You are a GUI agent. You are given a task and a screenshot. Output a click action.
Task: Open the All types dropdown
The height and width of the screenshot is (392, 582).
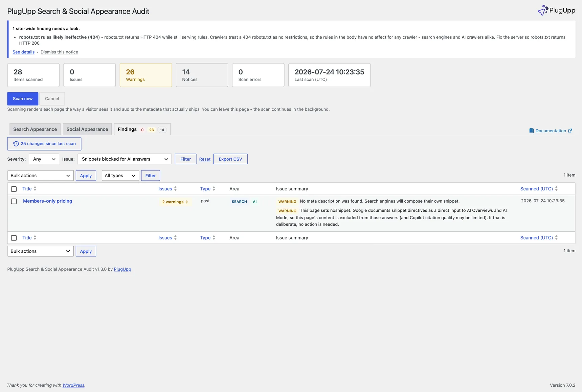pos(120,176)
